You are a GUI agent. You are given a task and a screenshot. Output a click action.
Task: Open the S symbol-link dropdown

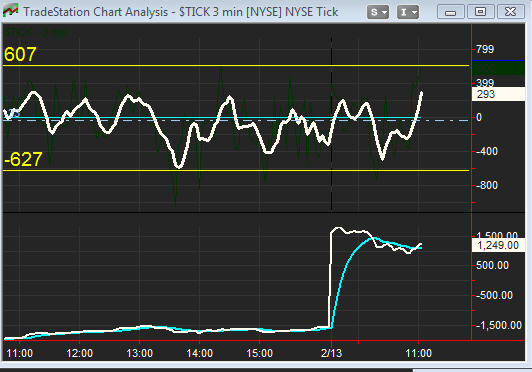coord(378,13)
